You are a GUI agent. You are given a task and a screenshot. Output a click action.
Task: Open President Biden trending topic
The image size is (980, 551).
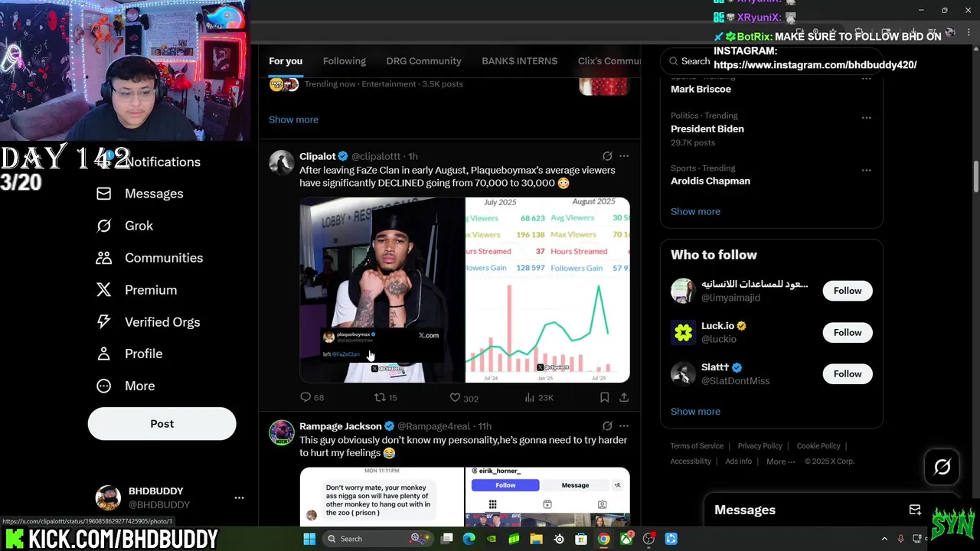pos(707,129)
